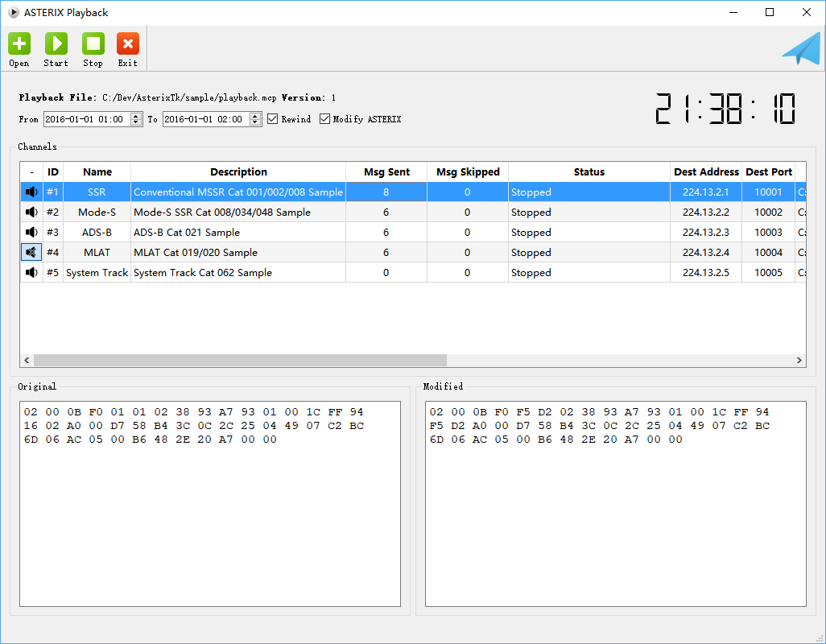Select the System Track name cell

coord(97,272)
